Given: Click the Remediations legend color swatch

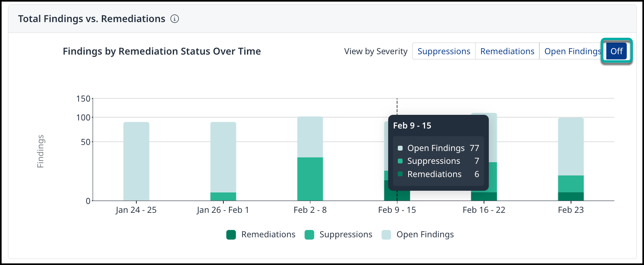Looking at the screenshot, I should click(x=231, y=235).
